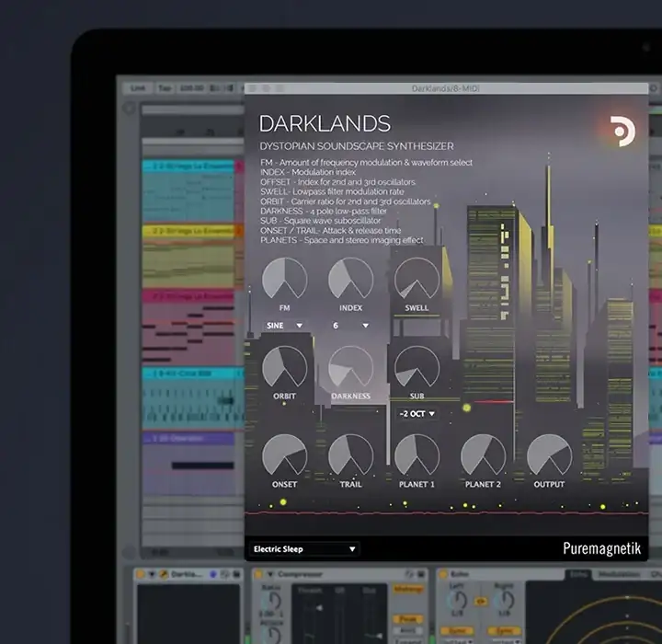The image size is (662, 644).
Task: Click the Echo Left delay knob
Action: pos(458,601)
